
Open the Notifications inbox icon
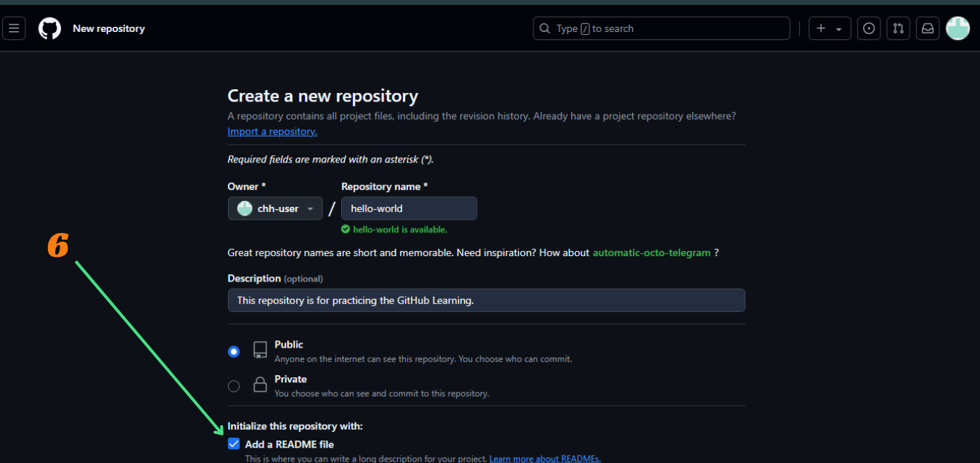click(927, 28)
